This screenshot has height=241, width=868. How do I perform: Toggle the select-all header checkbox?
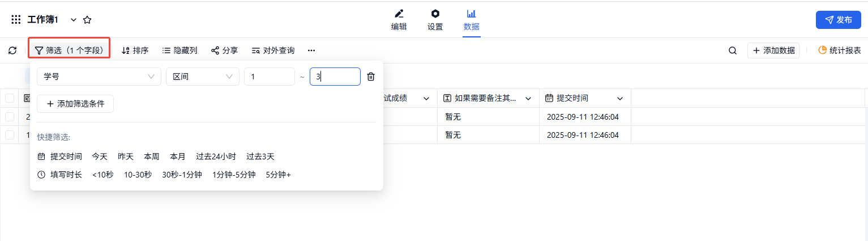10,98
